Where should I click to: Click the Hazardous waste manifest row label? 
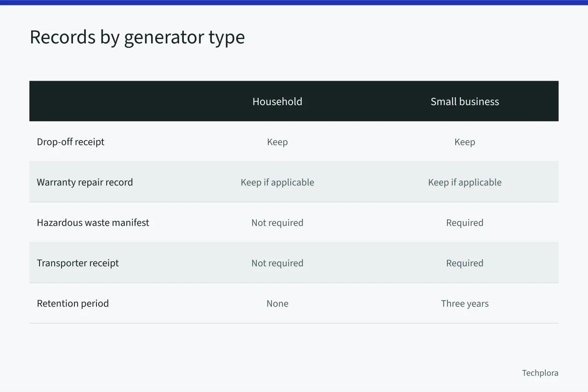[x=93, y=223]
